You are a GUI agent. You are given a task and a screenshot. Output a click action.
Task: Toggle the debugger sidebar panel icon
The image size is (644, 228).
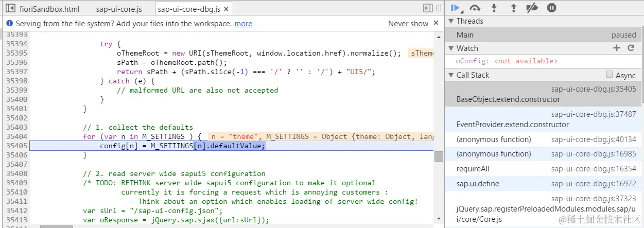(x=427, y=8)
